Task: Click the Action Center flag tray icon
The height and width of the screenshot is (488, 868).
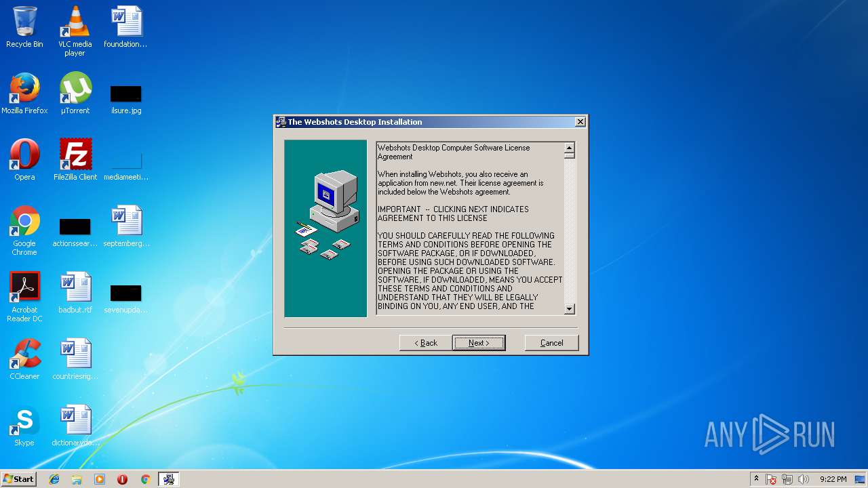Action: click(x=772, y=479)
